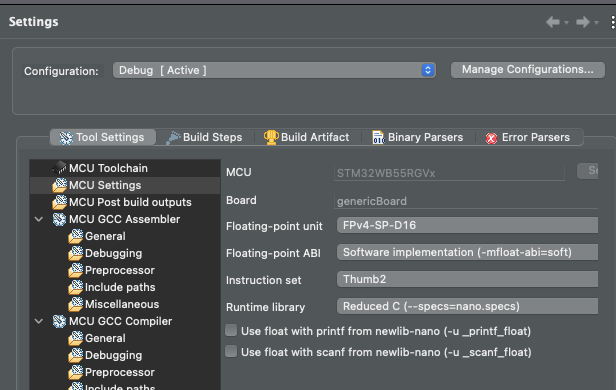Enable float with scanf from newlib-nano
Screen dimensions: 616x390
[231, 351]
